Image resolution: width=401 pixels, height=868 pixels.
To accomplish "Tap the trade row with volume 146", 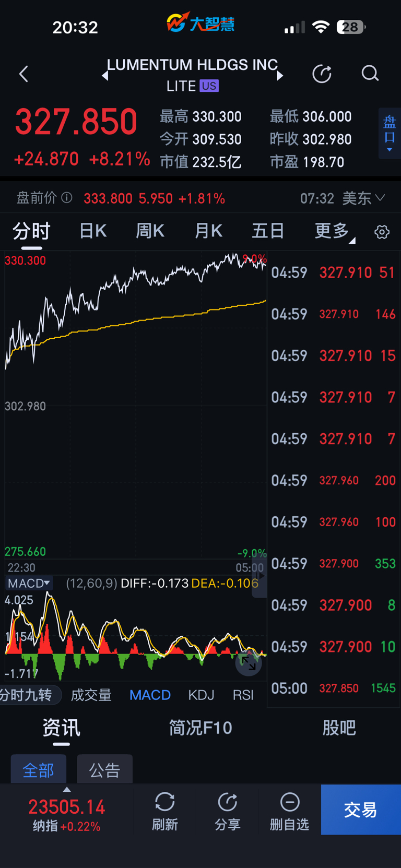I will 333,314.
